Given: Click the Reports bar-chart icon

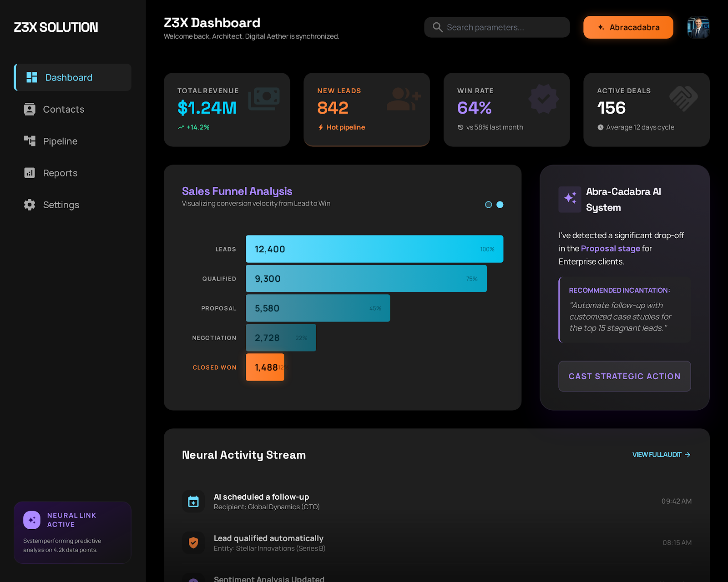Looking at the screenshot, I should tap(29, 173).
